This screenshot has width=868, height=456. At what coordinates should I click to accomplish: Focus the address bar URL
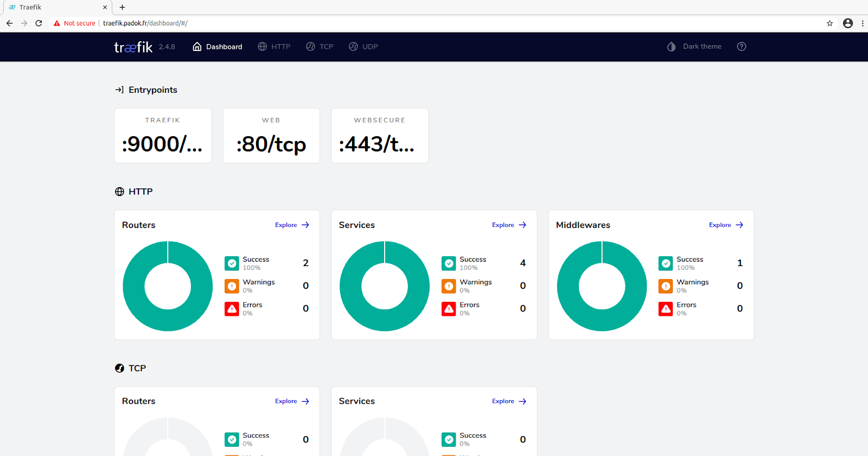point(145,23)
